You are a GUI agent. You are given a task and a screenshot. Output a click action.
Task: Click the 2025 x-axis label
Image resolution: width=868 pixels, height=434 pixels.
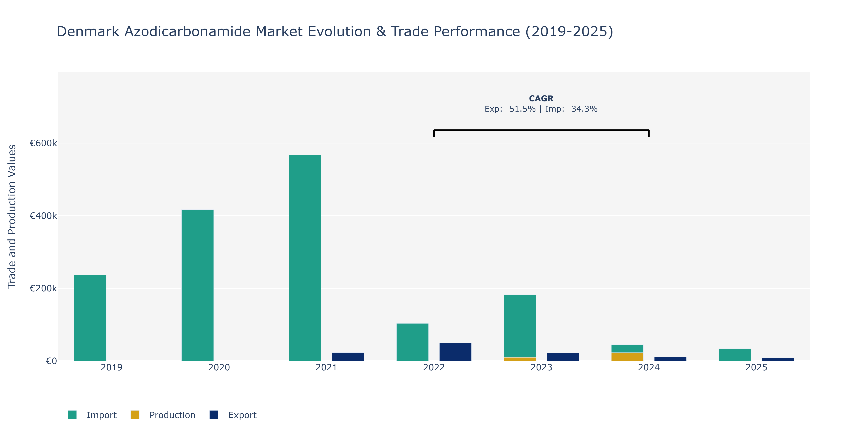click(x=756, y=367)
